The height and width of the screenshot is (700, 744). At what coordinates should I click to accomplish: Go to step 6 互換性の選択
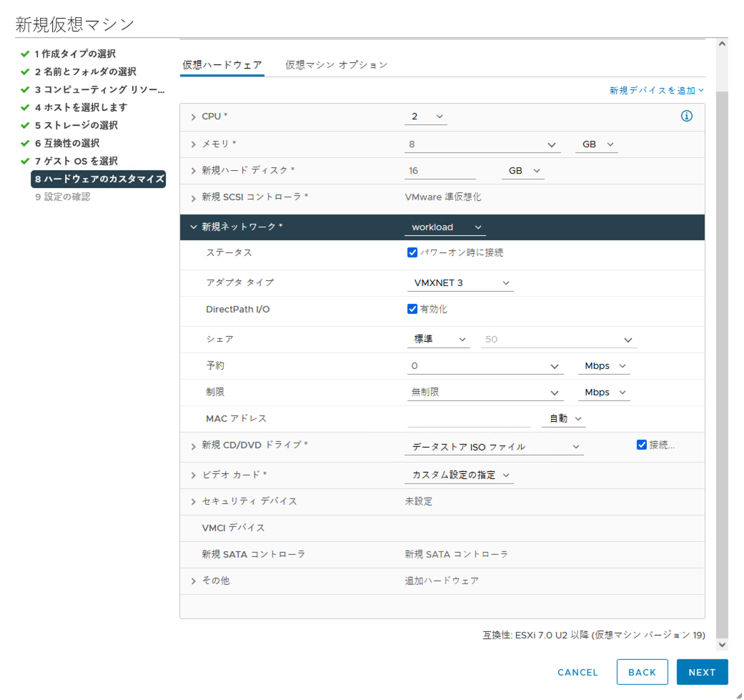tap(67, 143)
